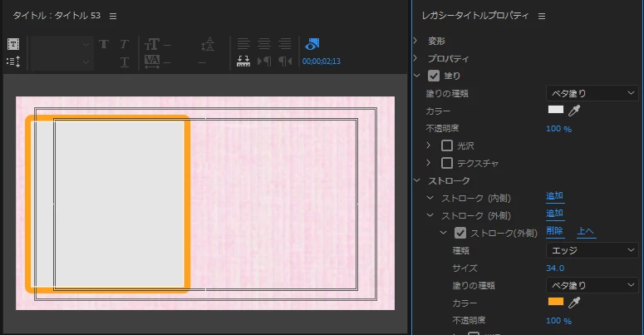Image resolution: width=644 pixels, height=335 pixels.
Task: Click stroke 不透明度 100 % value
Action: click(x=558, y=321)
